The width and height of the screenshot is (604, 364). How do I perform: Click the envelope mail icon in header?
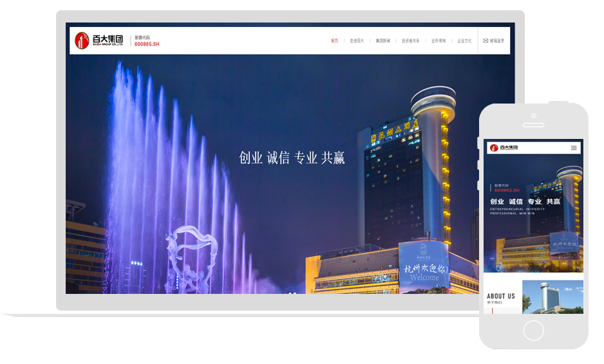pyautogui.click(x=486, y=41)
